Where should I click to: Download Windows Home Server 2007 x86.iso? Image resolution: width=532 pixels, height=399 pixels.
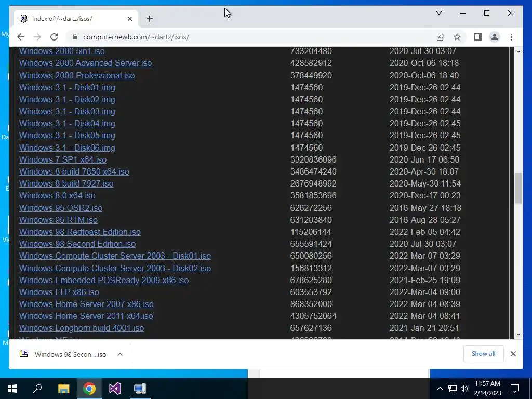pos(87,304)
